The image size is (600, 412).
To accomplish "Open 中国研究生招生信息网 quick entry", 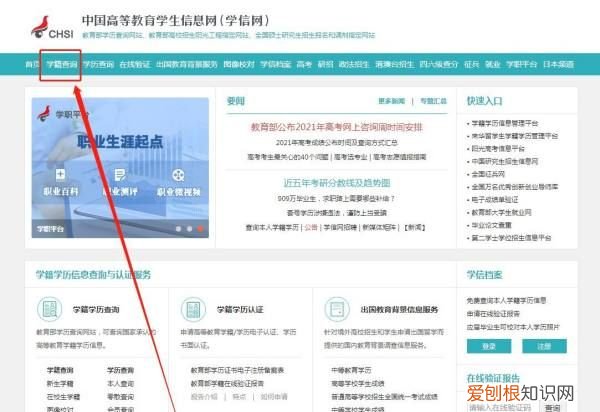I will [x=505, y=161].
